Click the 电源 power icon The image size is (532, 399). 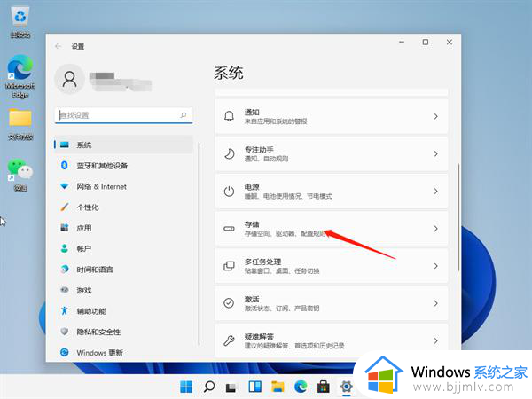[x=229, y=191]
